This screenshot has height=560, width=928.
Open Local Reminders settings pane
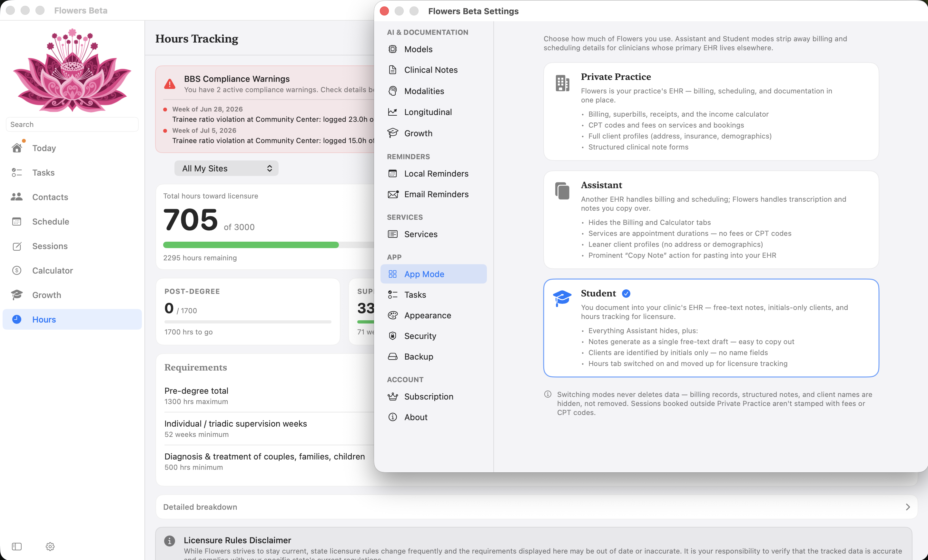(433, 173)
